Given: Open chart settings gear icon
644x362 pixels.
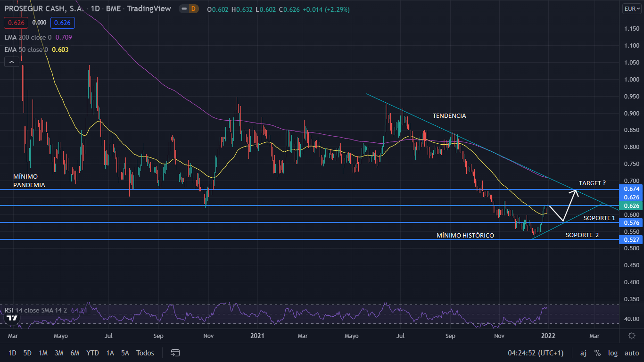Looking at the screenshot, I should [632, 336].
